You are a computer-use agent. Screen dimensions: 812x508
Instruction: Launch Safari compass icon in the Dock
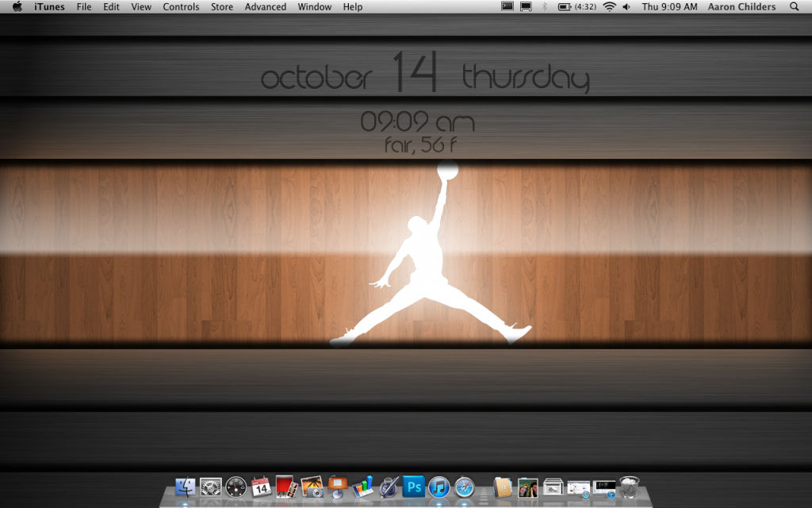coord(465,487)
